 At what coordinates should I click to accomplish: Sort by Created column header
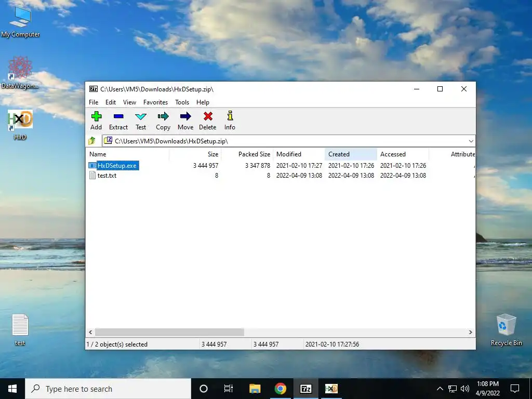coord(351,154)
